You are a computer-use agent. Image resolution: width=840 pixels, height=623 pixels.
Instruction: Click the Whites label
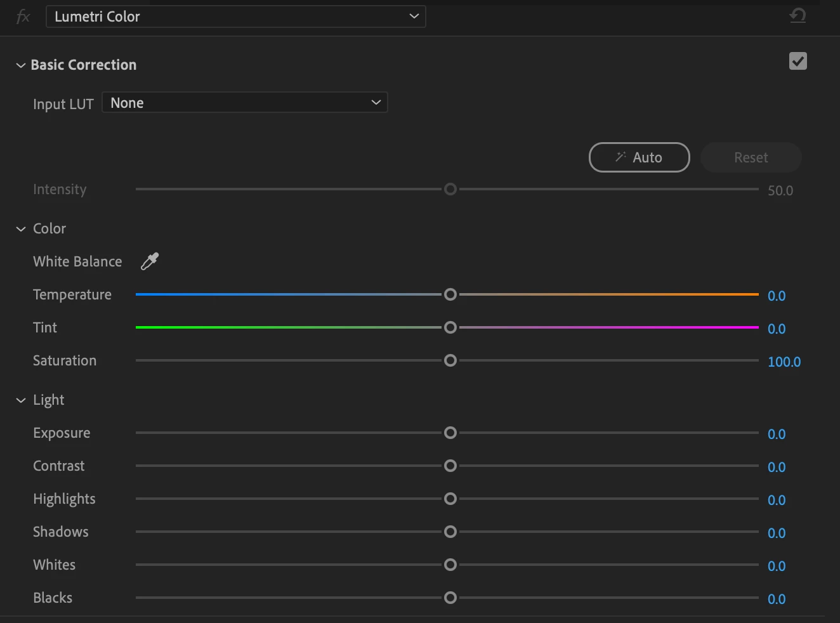tap(55, 565)
